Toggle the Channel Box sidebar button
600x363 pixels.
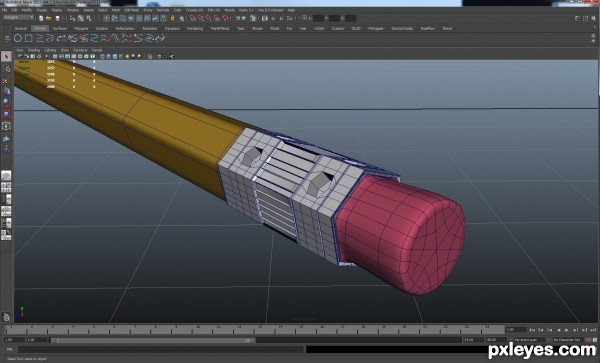tap(593, 18)
